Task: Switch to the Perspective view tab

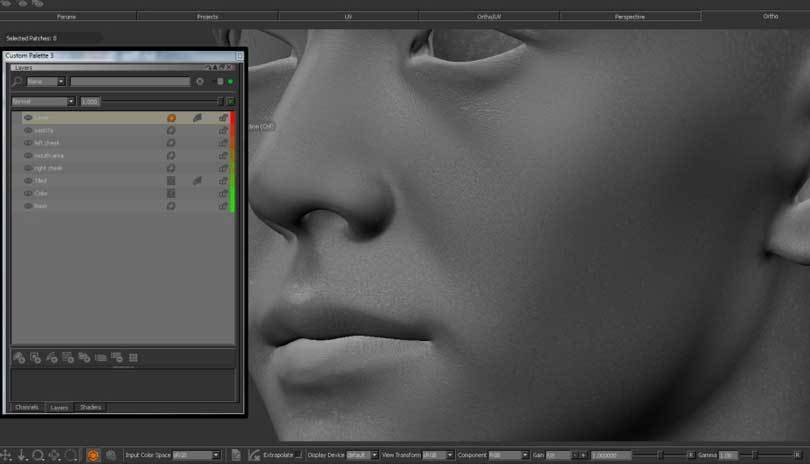Action: point(630,17)
